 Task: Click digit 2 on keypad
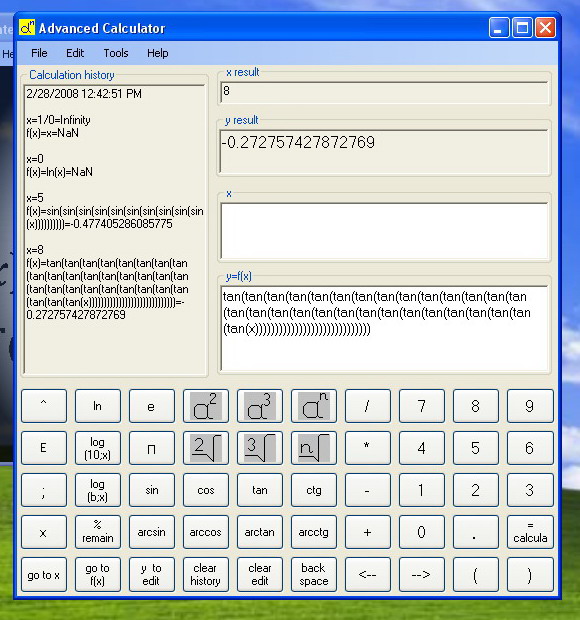click(476, 490)
